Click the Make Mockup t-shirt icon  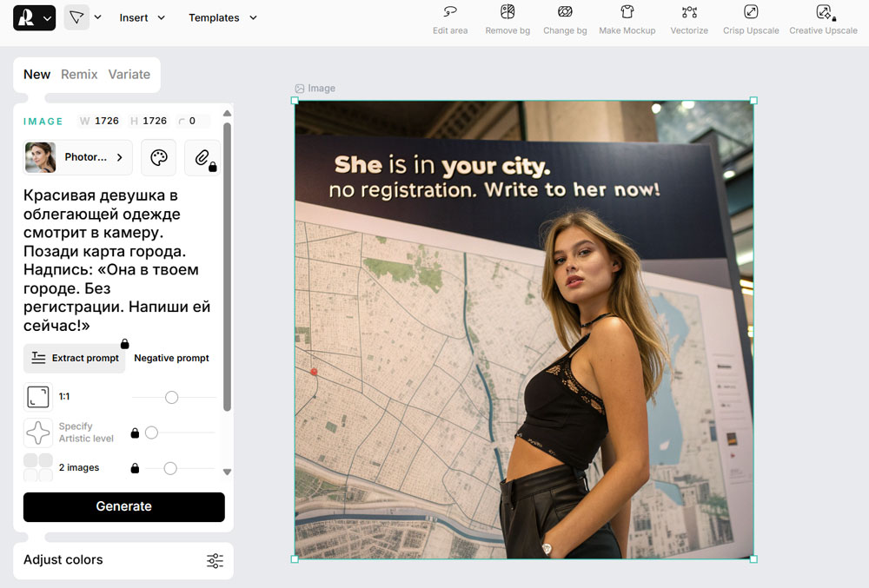pos(627,12)
